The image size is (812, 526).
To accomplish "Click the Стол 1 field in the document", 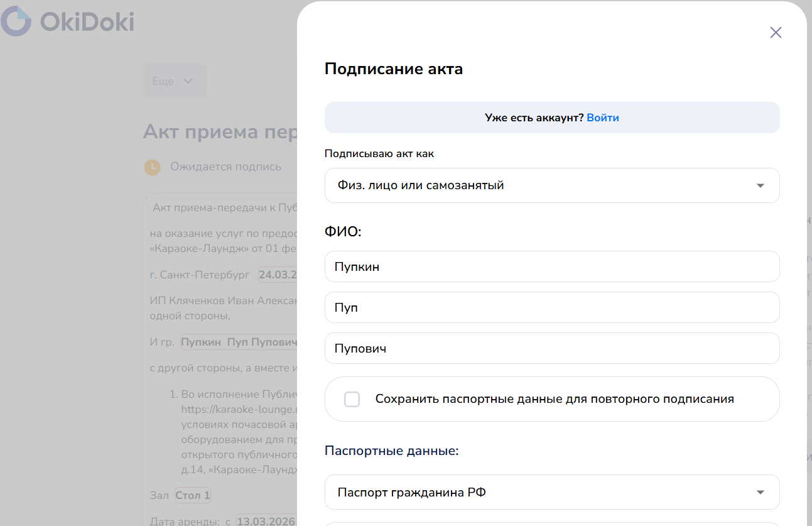I will pyautogui.click(x=192, y=495).
